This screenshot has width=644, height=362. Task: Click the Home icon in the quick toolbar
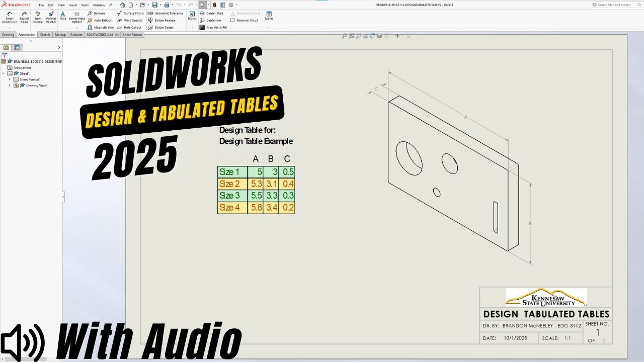[122, 5]
